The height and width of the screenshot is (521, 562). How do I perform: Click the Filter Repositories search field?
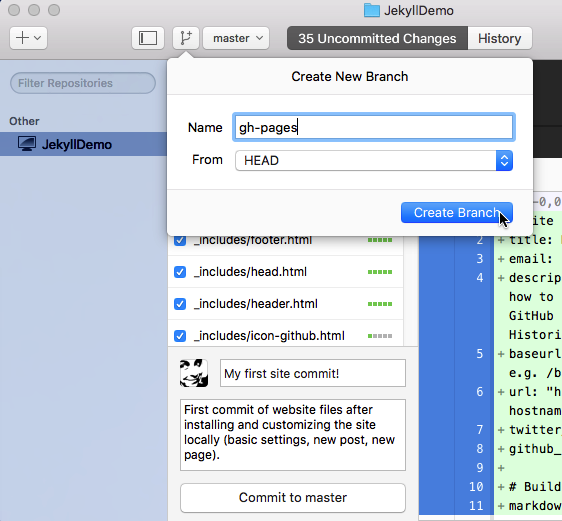click(x=83, y=83)
